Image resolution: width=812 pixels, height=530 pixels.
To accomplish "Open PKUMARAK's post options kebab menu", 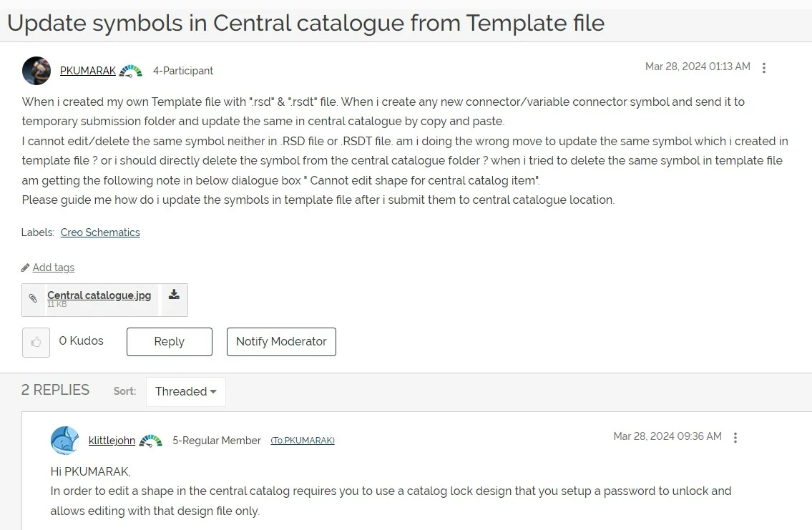I will tap(764, 68).
